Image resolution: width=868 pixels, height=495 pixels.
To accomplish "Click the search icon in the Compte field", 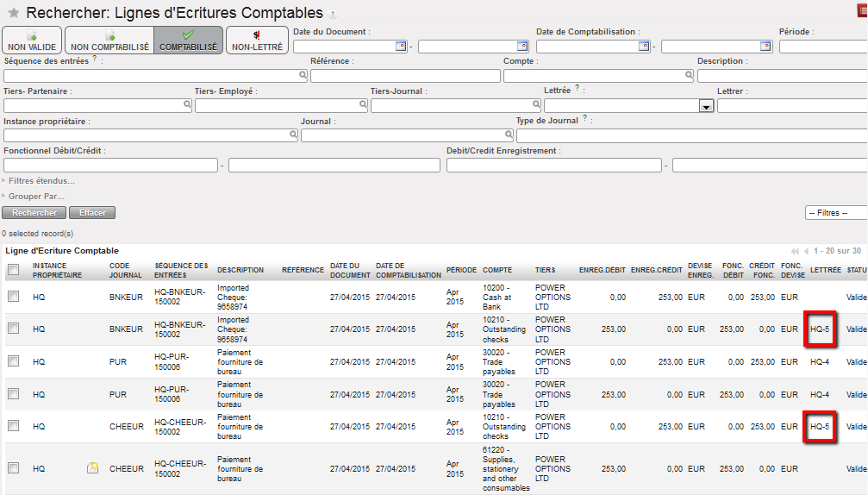I will click(688, 76).
